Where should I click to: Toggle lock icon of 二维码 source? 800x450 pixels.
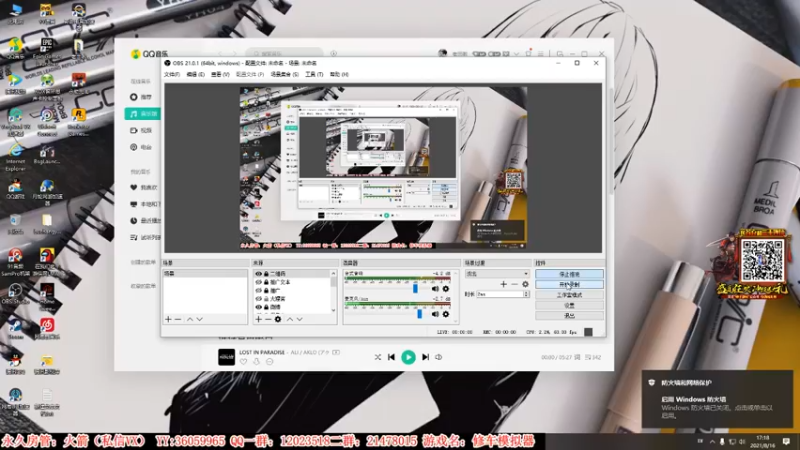266,274
